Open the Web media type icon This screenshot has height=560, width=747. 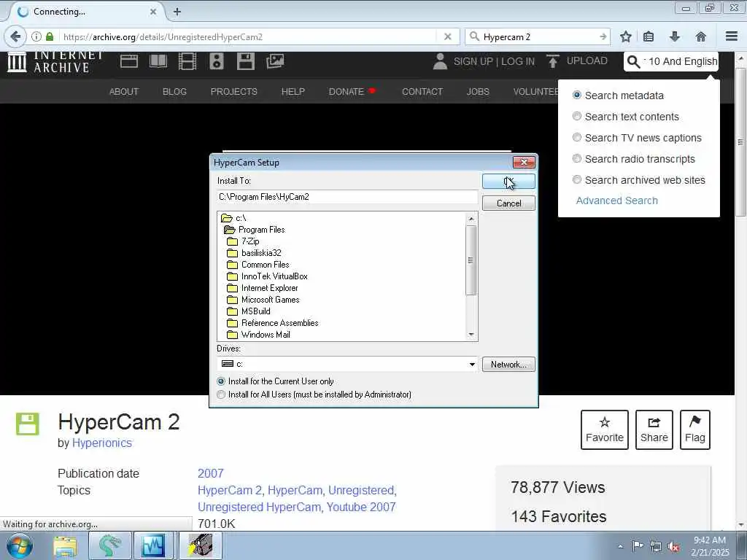[129, 61]
